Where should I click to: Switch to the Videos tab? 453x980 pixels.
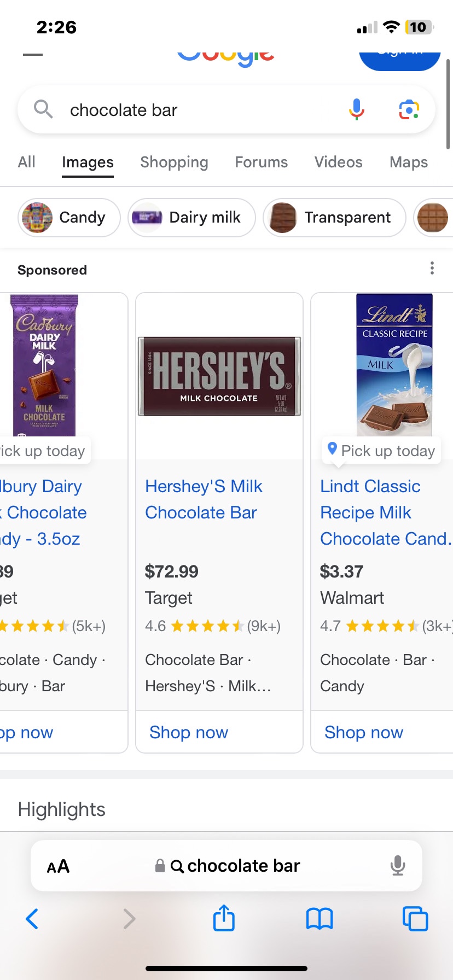click(x=338, y=162)
